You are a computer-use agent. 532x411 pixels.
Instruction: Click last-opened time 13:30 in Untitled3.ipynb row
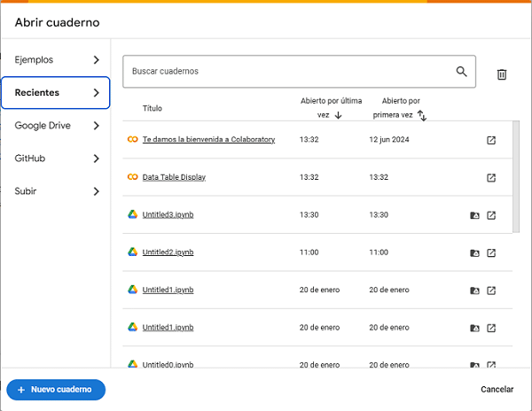(309, 215)
